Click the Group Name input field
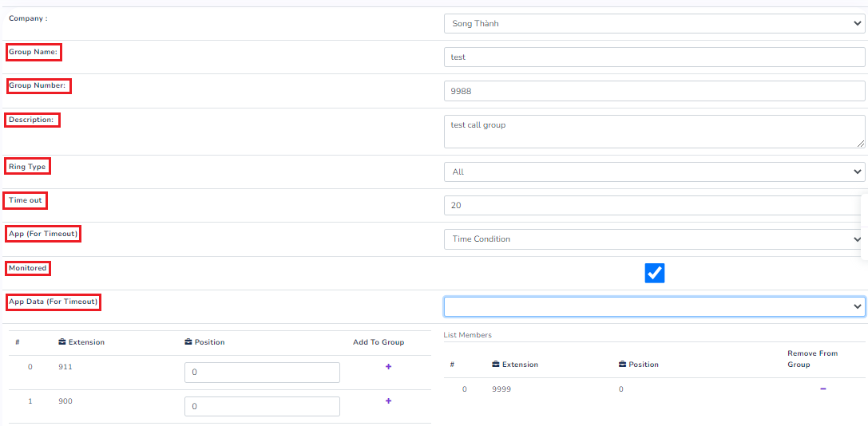This screenshot has height=426, width=868. pos(653,57)
